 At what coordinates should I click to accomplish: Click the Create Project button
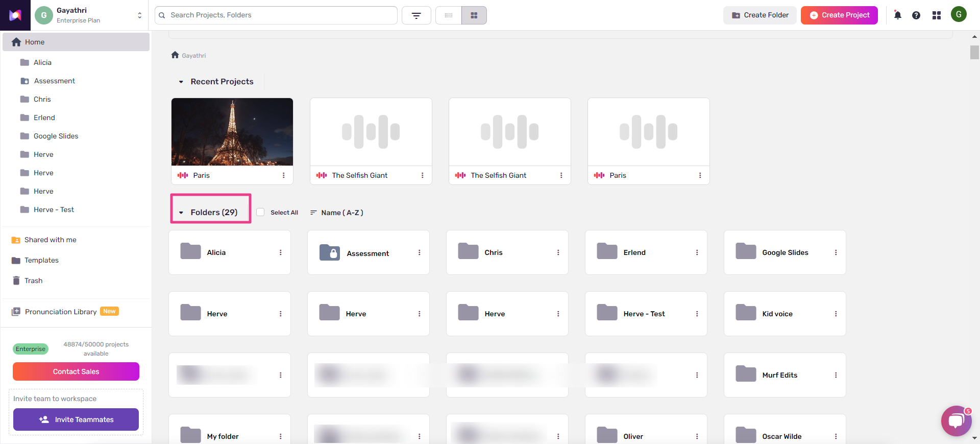[x=839, y=15]
